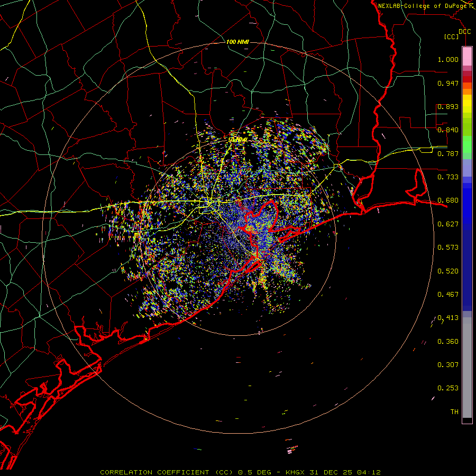Screen dimensions: 476x476
Task: Select the 0.893 legend value
Action: pos(448,106)
